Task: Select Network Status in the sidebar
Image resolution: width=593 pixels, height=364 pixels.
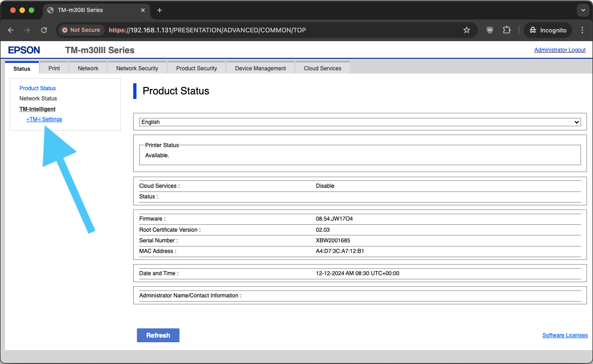Action: point(38,99)
